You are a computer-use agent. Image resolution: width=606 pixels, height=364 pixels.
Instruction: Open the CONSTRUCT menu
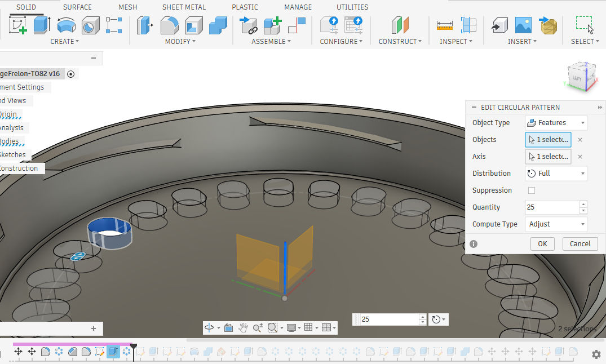400,41
